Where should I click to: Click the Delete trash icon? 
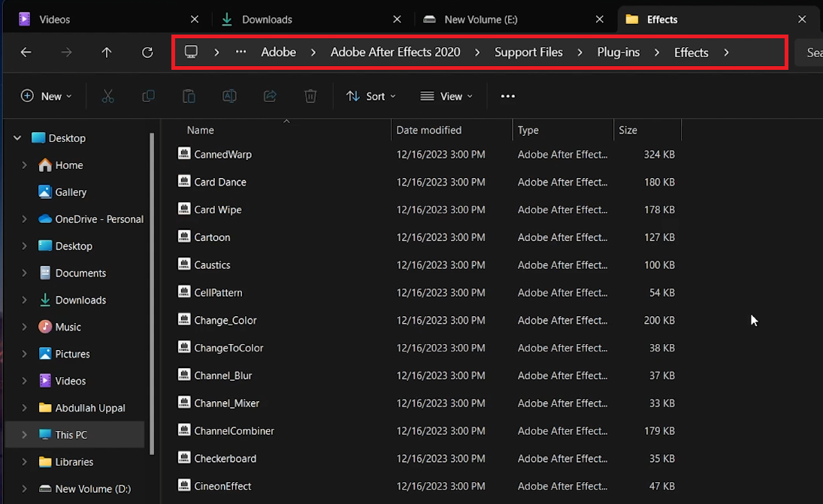[x=310, y=96]
